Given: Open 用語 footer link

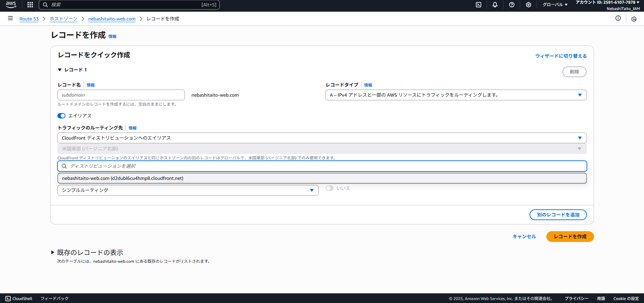Looking at the screenshot, I should 601,298.
